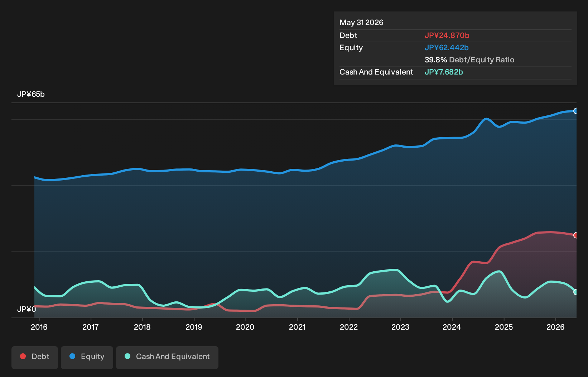588x377 pixels.
Task: Click the Cash And Equivalent tooltip row label
Action: (376, 72)
